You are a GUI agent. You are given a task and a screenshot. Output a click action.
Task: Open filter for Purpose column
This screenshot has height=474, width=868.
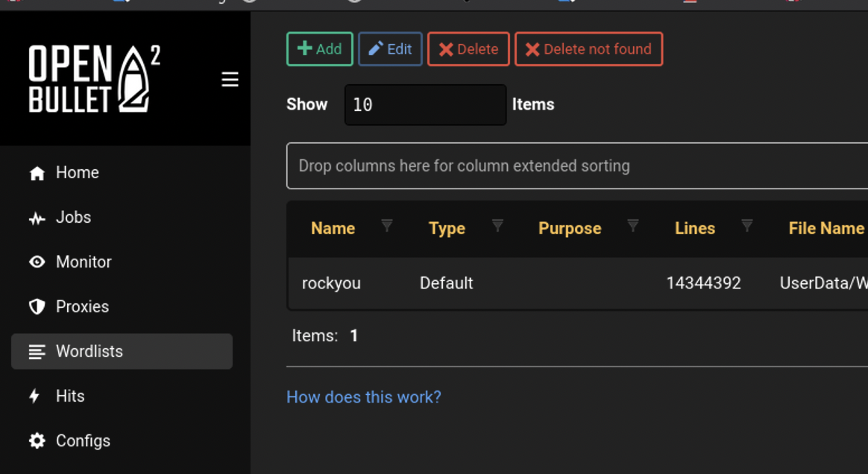click(x=633, y=226)
